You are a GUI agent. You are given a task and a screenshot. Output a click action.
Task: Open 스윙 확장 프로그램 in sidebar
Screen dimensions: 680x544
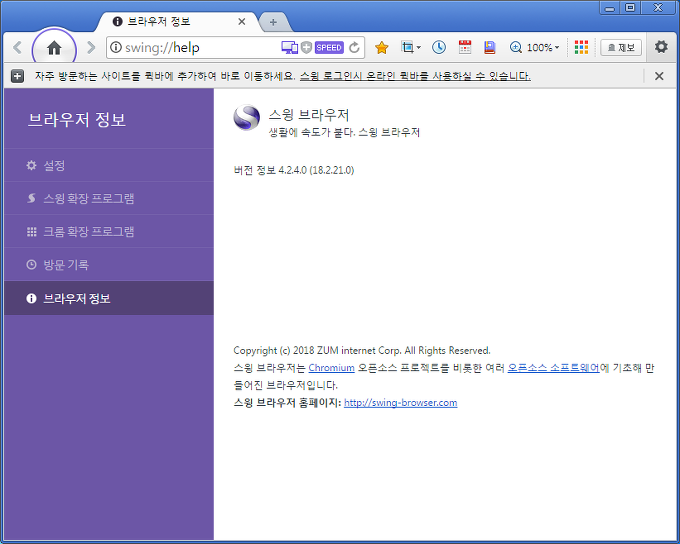pyautogui.click(x=109, y=198)
